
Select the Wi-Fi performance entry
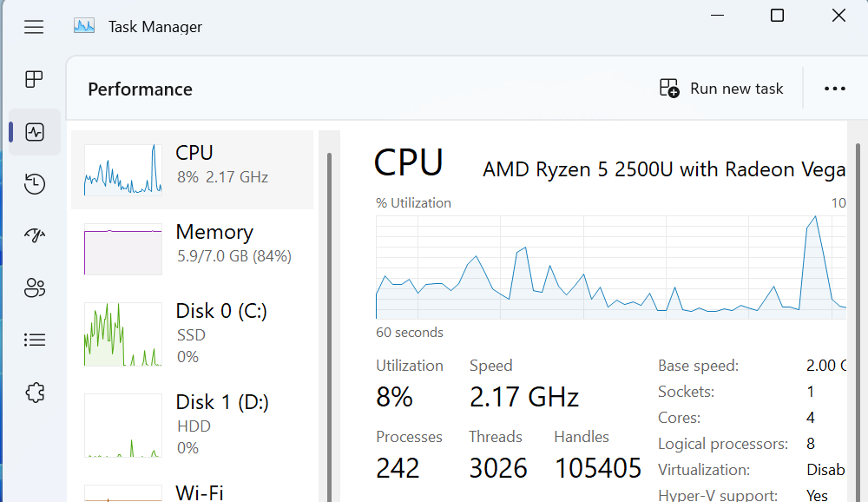(192, 492)
